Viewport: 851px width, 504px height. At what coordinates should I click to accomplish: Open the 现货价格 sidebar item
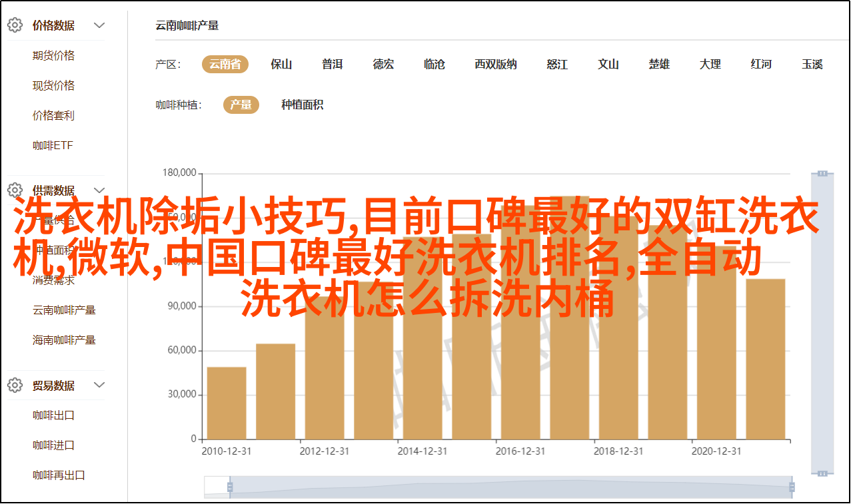[53, 86]
